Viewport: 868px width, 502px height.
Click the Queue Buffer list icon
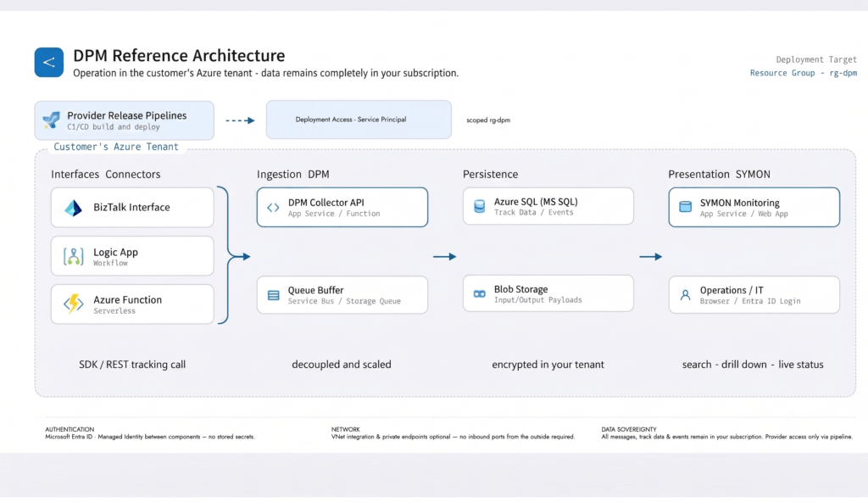pos(274,295)
